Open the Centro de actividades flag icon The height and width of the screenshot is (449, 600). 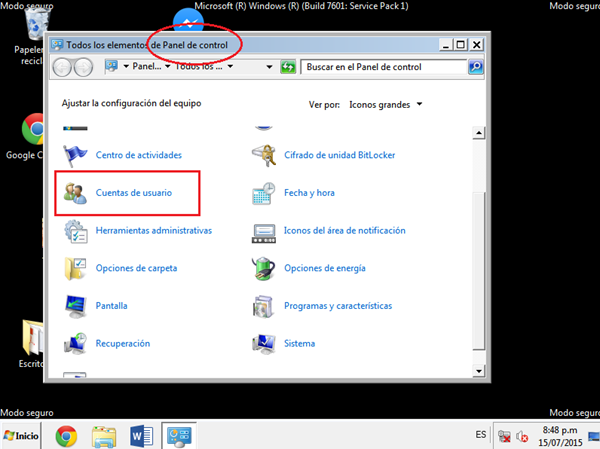click(75, 155)
